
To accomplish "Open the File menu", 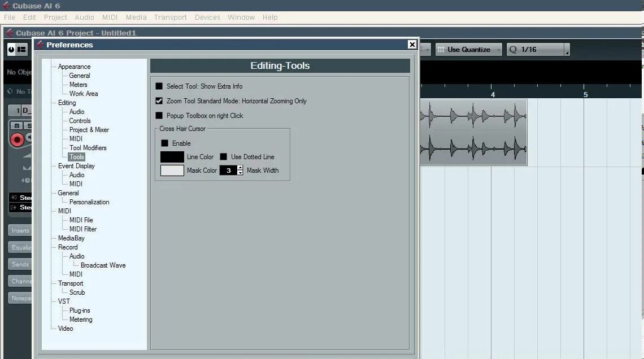I will pos(10,17).
